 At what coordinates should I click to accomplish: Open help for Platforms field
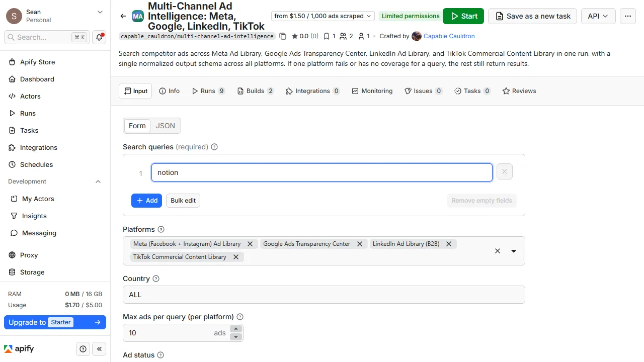point(161,229)
